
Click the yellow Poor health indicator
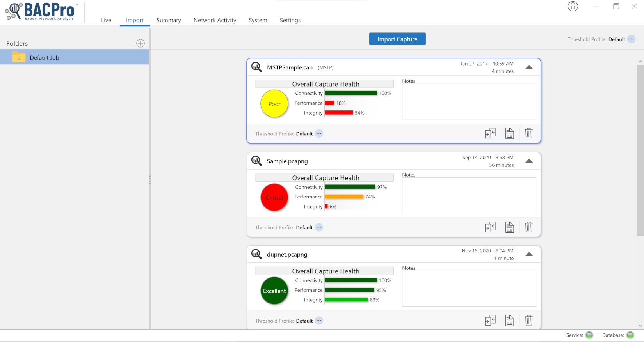274,104
